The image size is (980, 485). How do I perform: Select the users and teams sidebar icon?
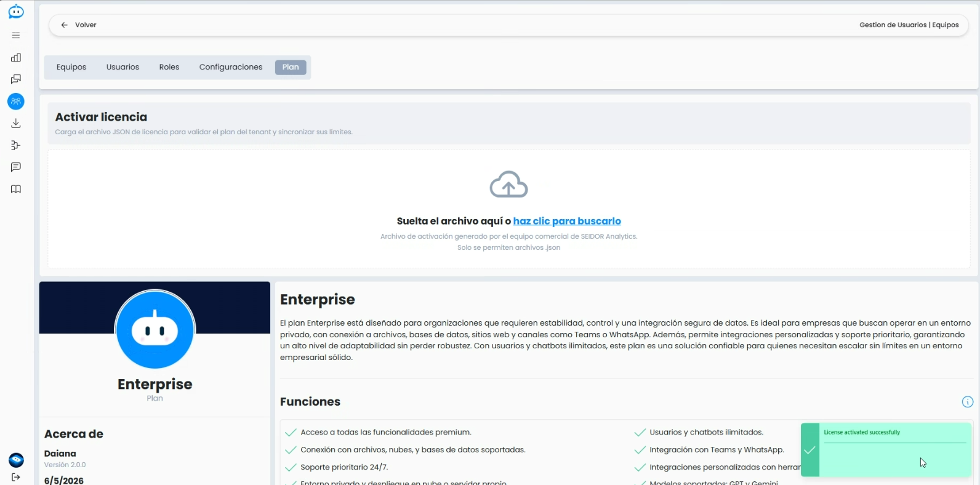[16, 102]
